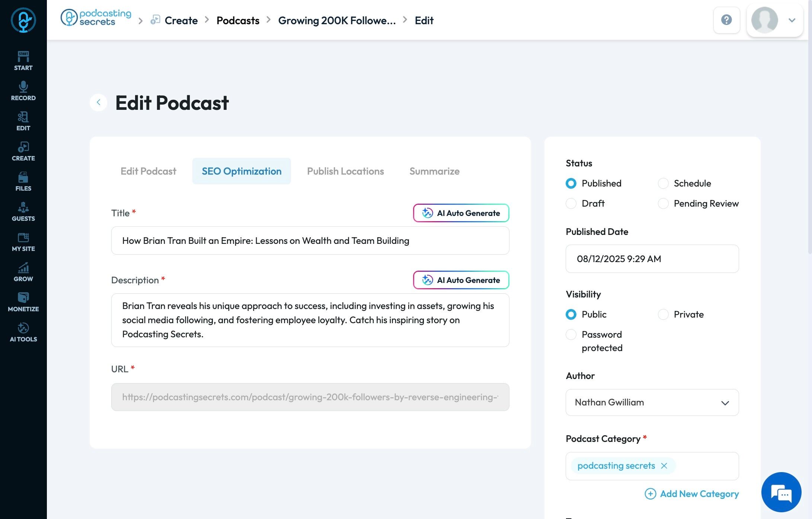The image size is (812, 519).
Task: Click the Published Date input field
Action: point(652,259)
